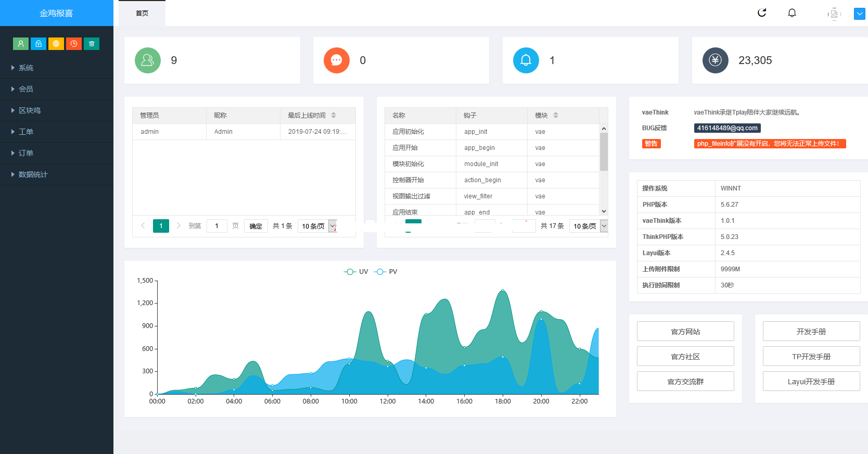The height and width of the screenshot is (454, 868).
Task: Open the 官方网站 link button
Action: pos(685,332)
